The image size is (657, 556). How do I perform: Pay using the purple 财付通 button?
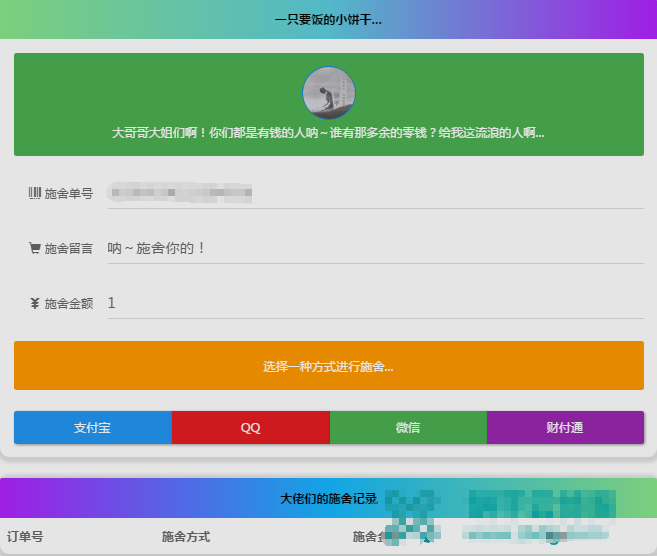pos(565,427)
